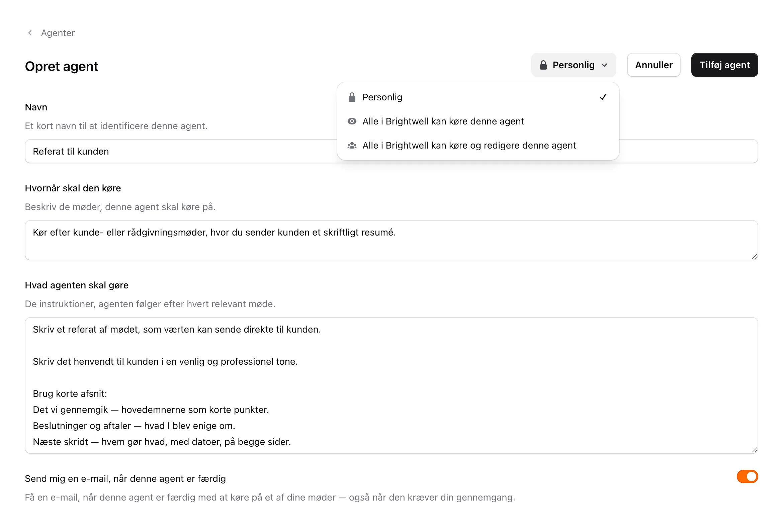Click the Hvornår skal den køre label
The image size is (783, 532).
(73, 188)
